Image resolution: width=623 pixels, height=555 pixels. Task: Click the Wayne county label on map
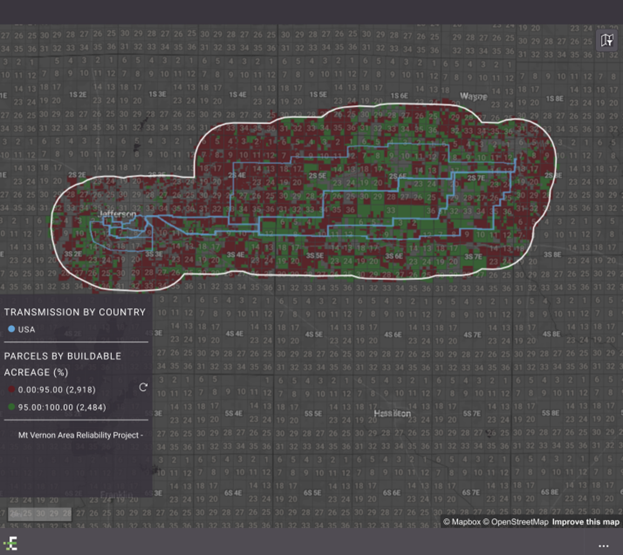pos(472,96)
